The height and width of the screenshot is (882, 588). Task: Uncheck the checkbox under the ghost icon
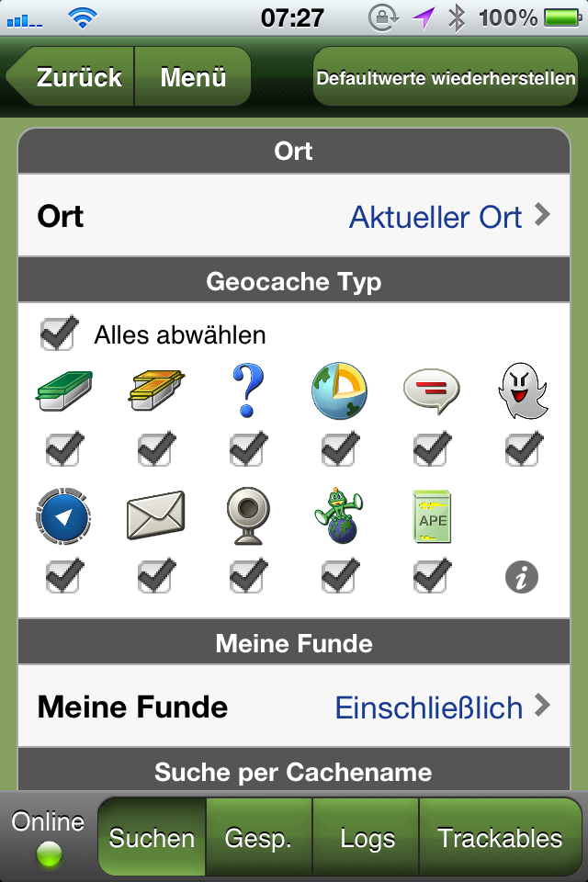[524, 449]
